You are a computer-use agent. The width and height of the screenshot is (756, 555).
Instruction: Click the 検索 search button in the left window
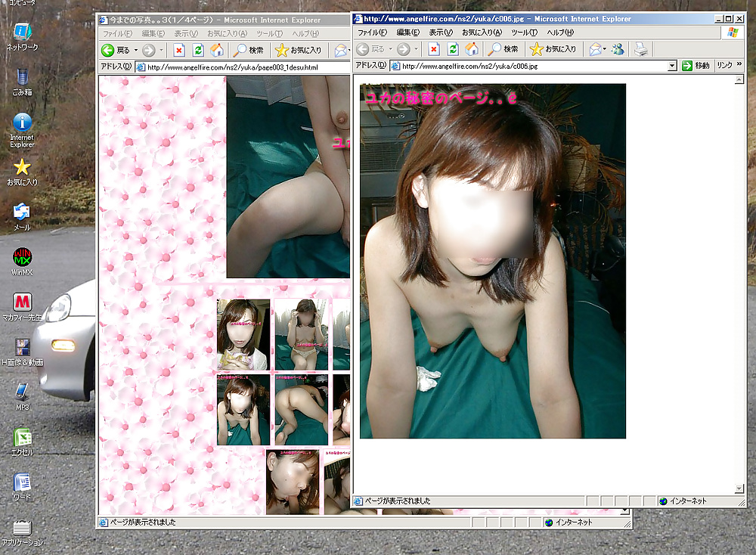tap(249, 50)
